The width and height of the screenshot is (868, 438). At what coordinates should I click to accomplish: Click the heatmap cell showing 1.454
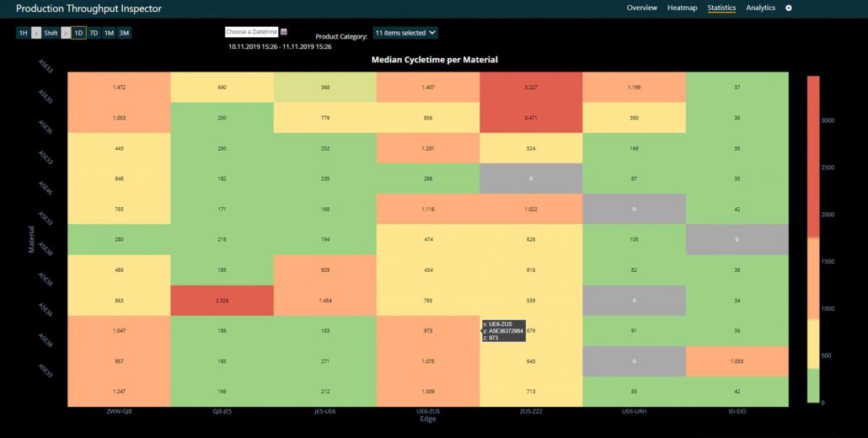click(x=325, y=301)
